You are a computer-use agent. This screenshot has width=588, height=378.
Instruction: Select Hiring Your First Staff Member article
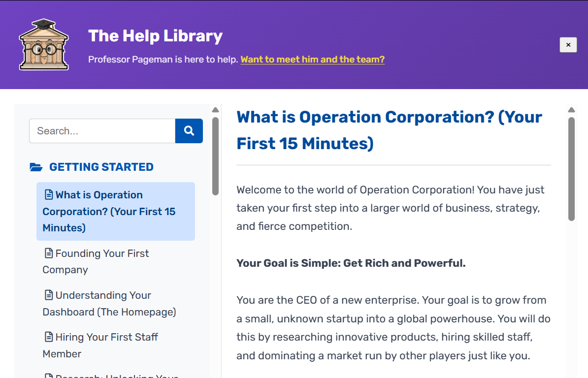click(106, 345)
